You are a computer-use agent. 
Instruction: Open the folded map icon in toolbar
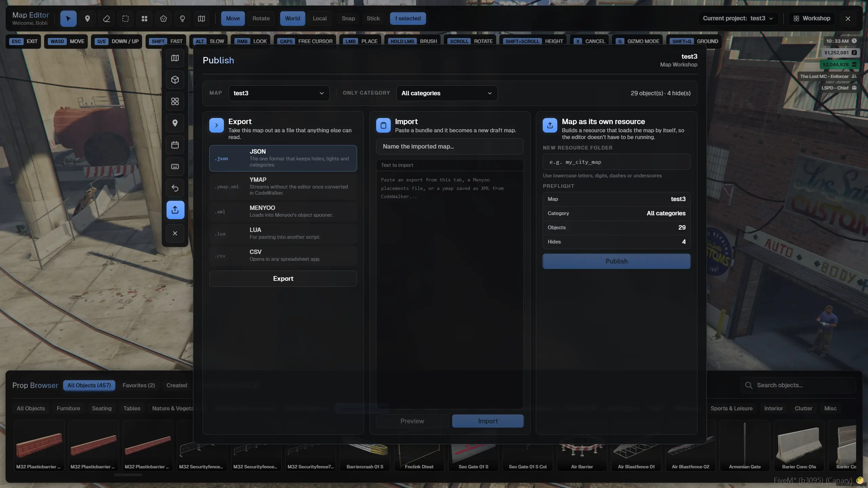click(x=201, y=18)
